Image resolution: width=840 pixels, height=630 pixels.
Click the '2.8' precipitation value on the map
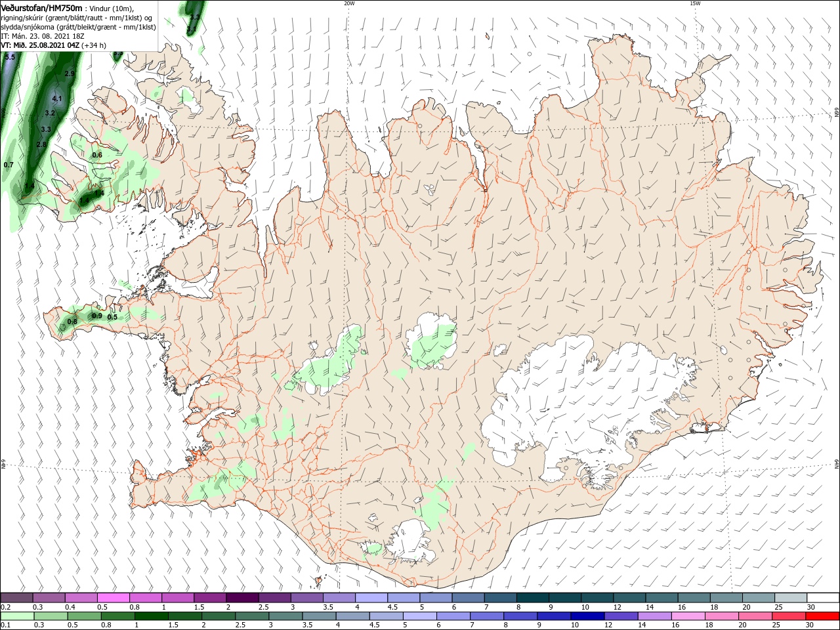click(x=41, y=144)
